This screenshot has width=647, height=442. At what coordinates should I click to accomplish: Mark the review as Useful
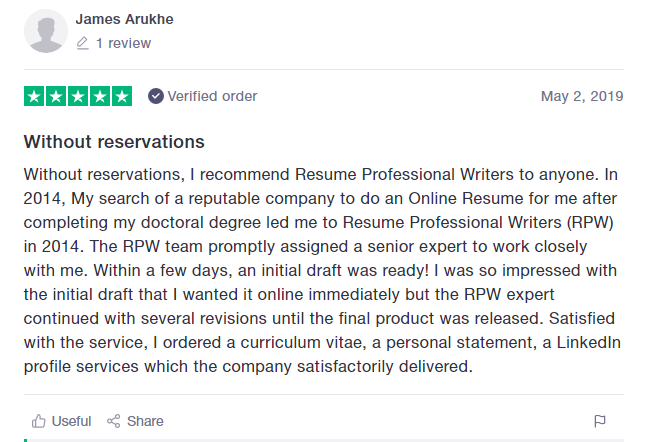(x=71, y=421)
